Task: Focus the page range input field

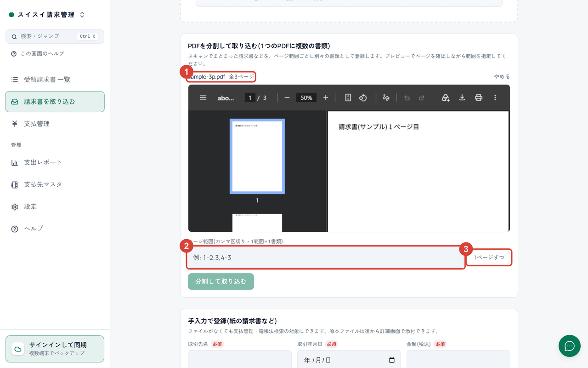Action: point(326,258)
